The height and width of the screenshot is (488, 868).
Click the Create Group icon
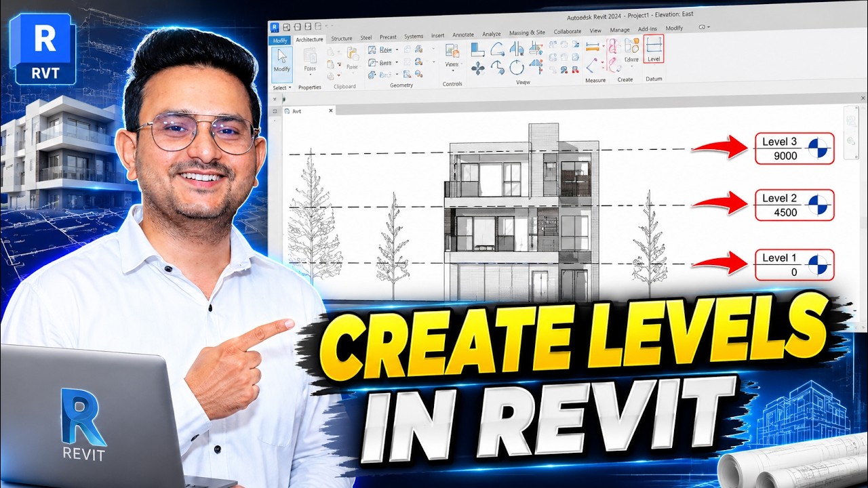pos(632,46)
